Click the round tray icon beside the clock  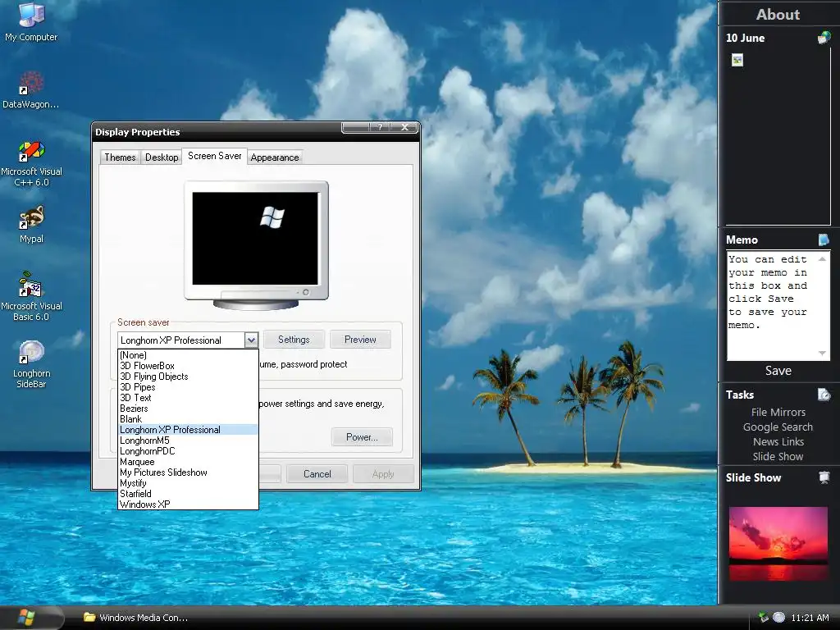(x=779, y=617)
